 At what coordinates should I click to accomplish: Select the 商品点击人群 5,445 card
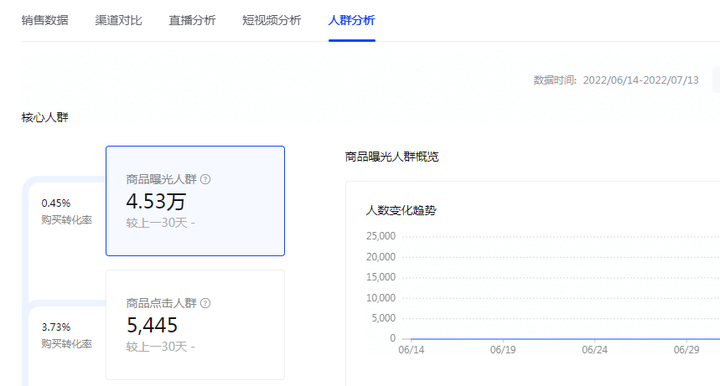pos(195,325)
